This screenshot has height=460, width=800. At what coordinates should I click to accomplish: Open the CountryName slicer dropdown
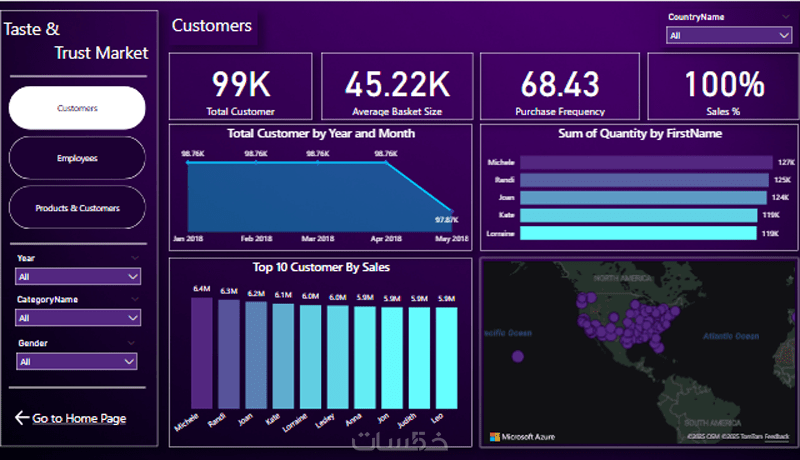729,35
